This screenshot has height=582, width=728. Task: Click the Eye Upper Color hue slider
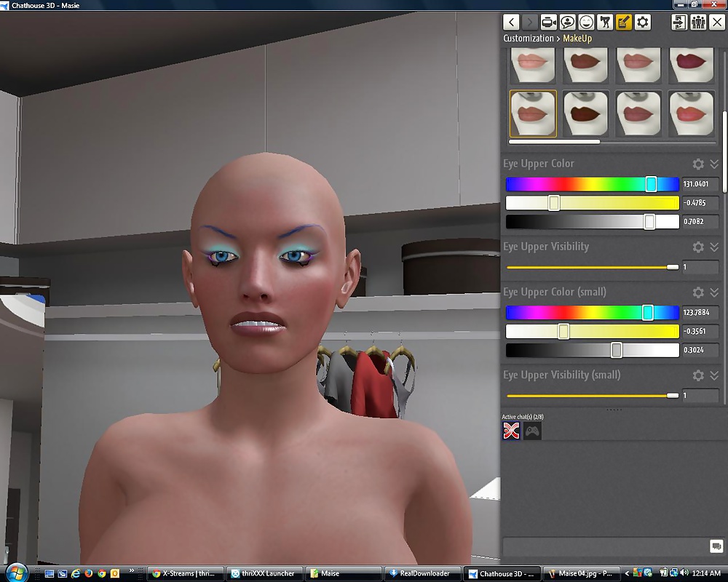(x=592, y=184)
